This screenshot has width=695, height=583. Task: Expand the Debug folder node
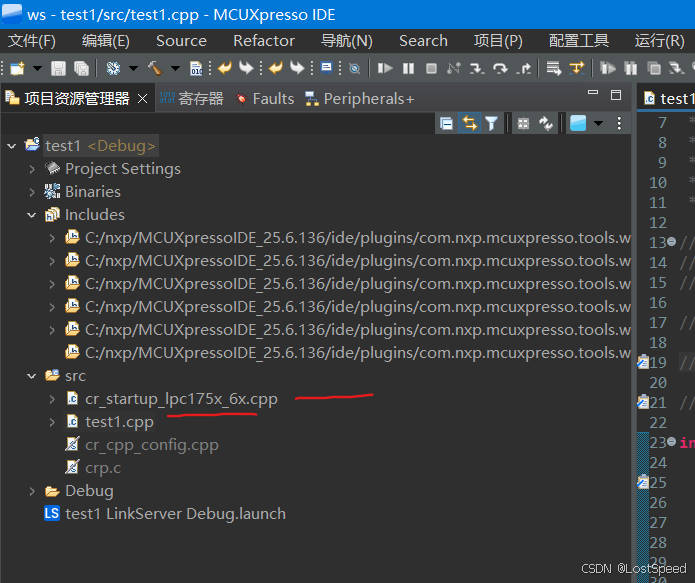[32, 491]
